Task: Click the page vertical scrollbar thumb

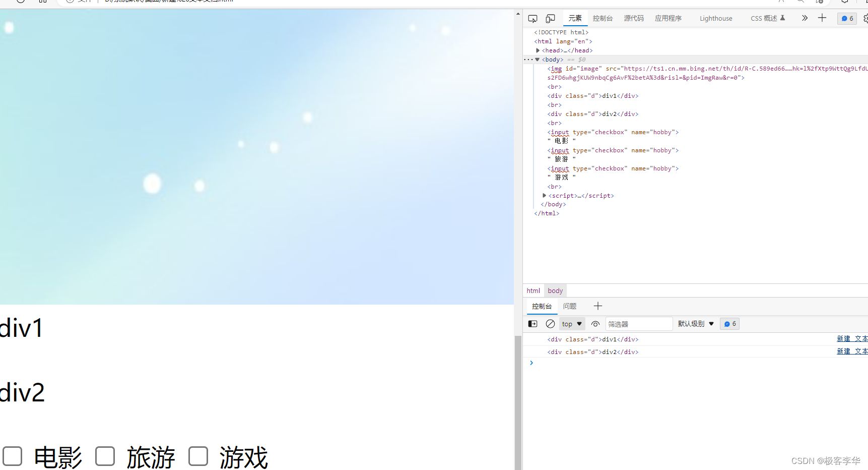Action: point(518,402)
